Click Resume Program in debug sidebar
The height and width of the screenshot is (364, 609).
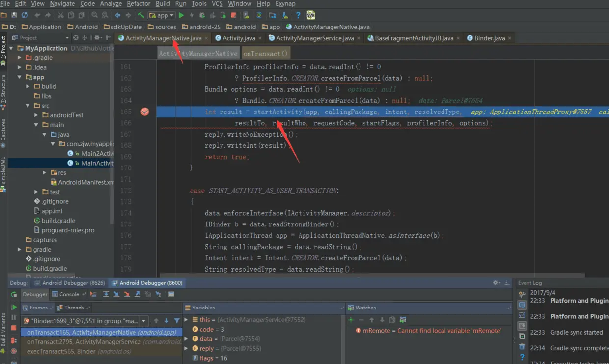tap(14, 308)
